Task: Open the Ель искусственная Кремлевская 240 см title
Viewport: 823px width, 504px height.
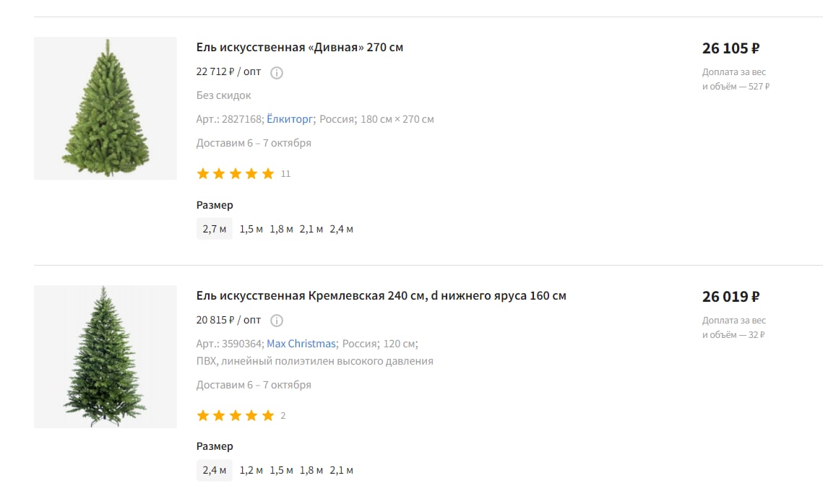Action: coord(381,296)
